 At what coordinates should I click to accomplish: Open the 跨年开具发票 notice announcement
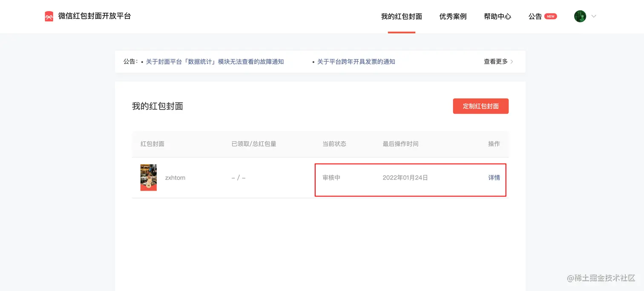[x=356, y=62]
